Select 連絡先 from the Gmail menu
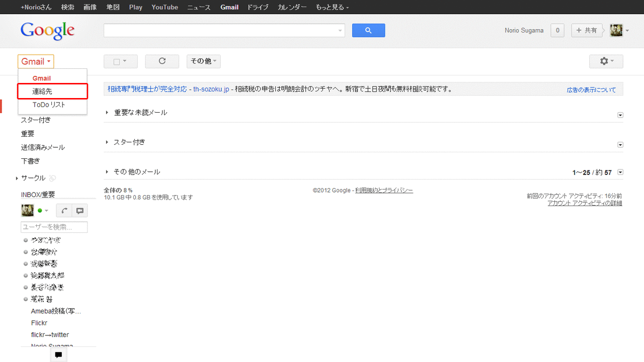644x362 pixels. click(52, 92)
